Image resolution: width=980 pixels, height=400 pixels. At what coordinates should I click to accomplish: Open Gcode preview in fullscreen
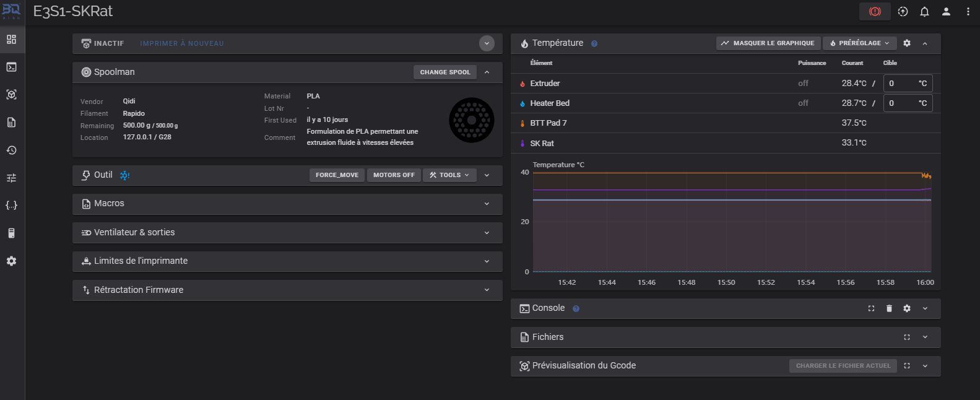[x=907, y=366]
